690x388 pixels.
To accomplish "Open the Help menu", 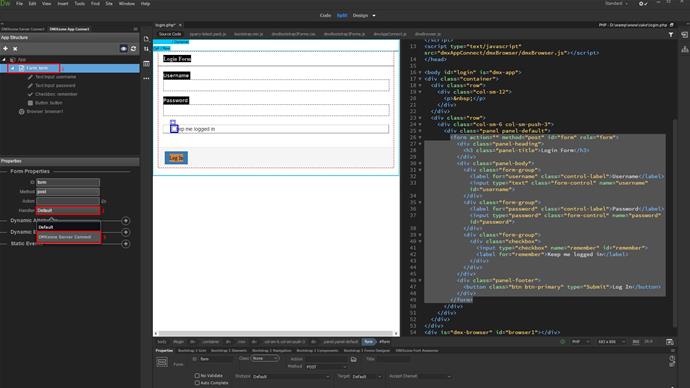I will [x=145, y=4].
